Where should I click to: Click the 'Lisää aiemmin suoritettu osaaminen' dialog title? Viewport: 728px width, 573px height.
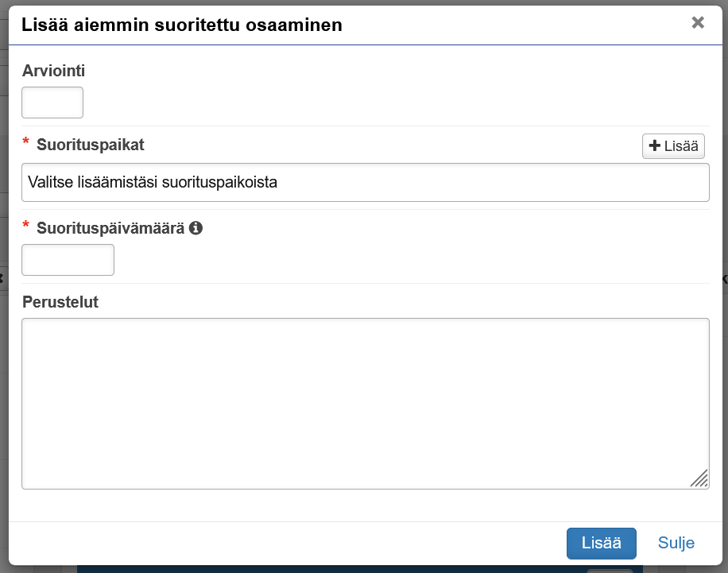182,25
